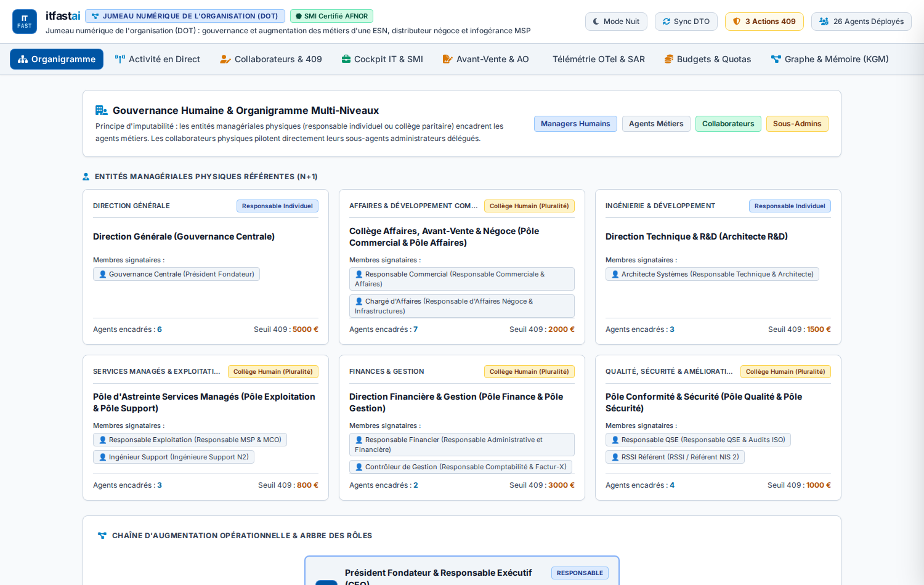Click the graph icon by Graphe & Mémoire
The image size is (924, 585).
tap(776, 59)
